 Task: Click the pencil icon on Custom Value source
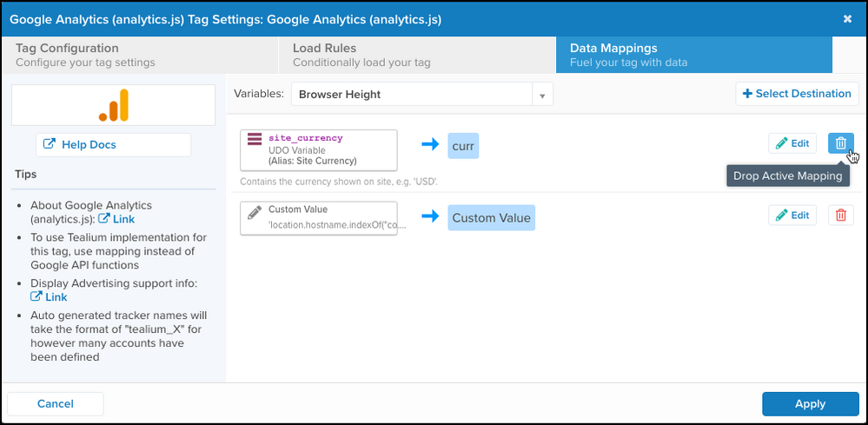[x=255, y=211]
